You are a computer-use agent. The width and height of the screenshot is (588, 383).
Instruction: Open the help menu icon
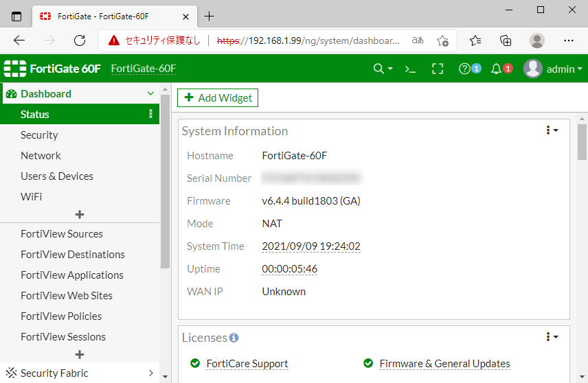[x=464, y=69]
